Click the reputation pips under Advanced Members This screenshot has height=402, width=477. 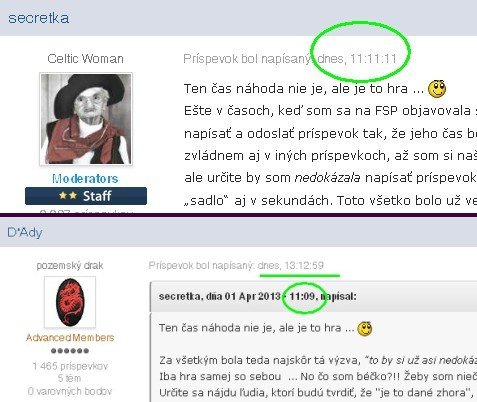[x=70, y=351]
